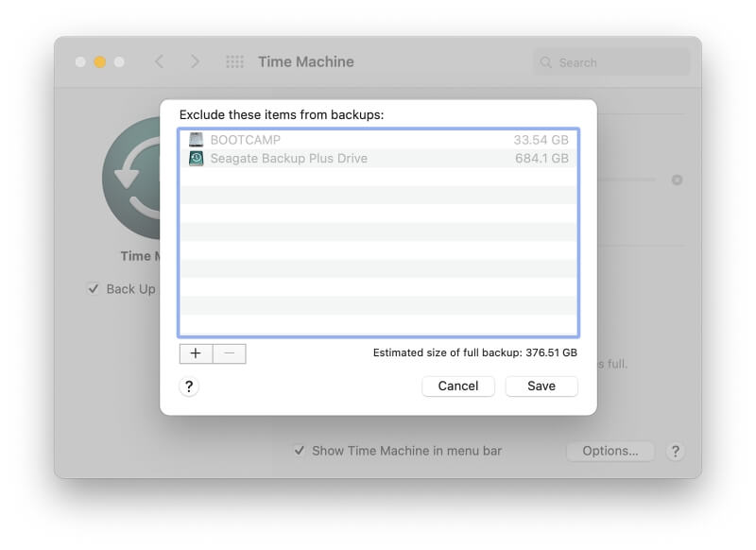Click Cancel in the exclusion dialog
The image size is (756, 550).
458,387
